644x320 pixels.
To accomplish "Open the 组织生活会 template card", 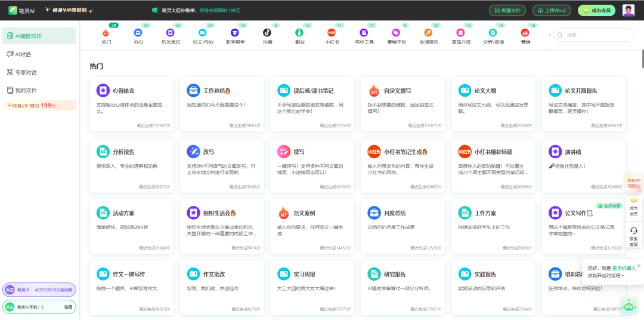I will coord(222,227).
